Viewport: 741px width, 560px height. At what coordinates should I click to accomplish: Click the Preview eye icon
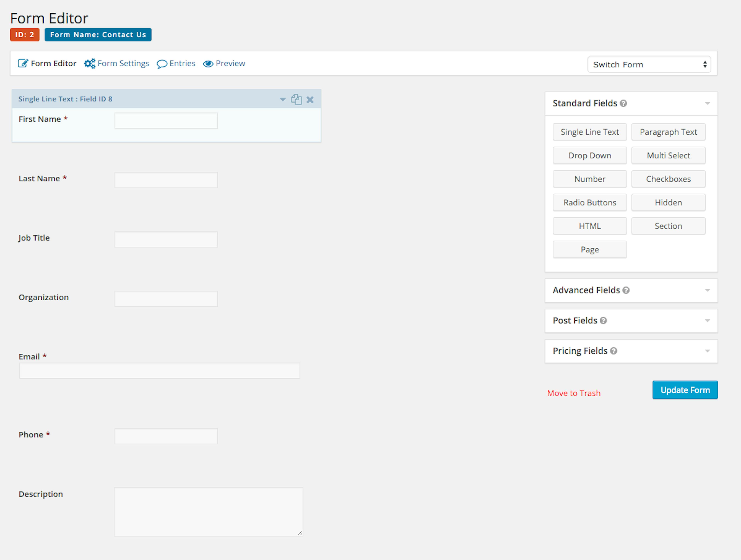tap(208, 64)
